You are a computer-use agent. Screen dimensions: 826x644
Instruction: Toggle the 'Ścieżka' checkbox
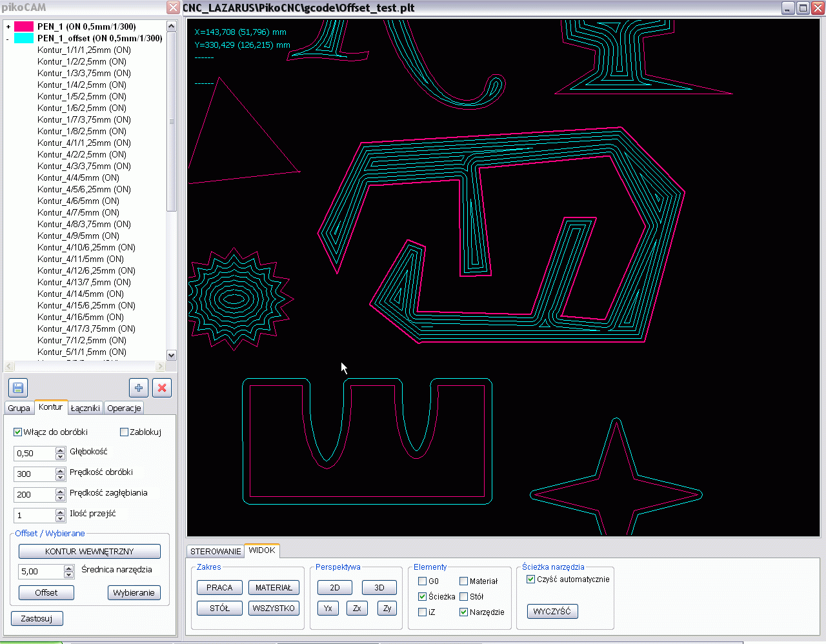423,596
